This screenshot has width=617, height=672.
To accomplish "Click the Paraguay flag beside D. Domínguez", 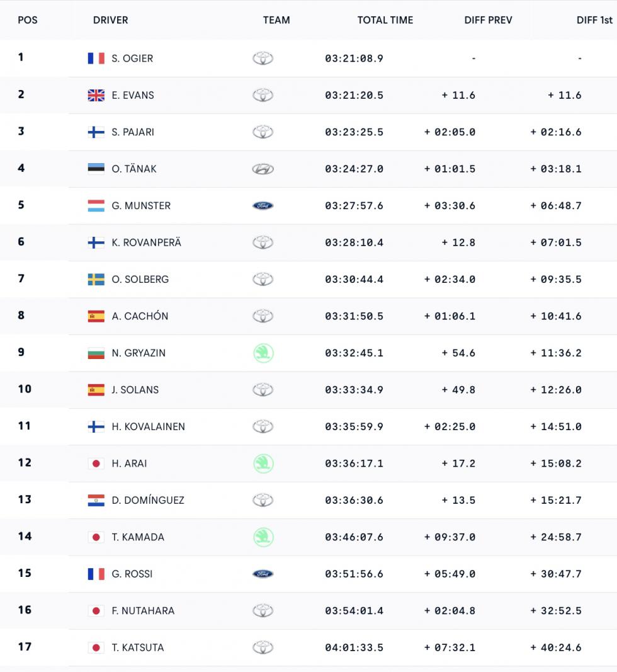I will coord(96,501).
